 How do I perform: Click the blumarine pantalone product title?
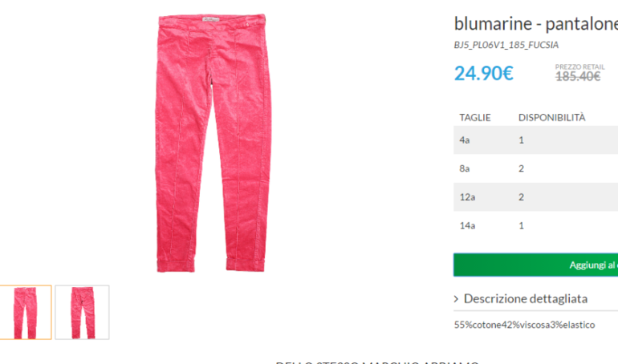click(x=536, y=23)
